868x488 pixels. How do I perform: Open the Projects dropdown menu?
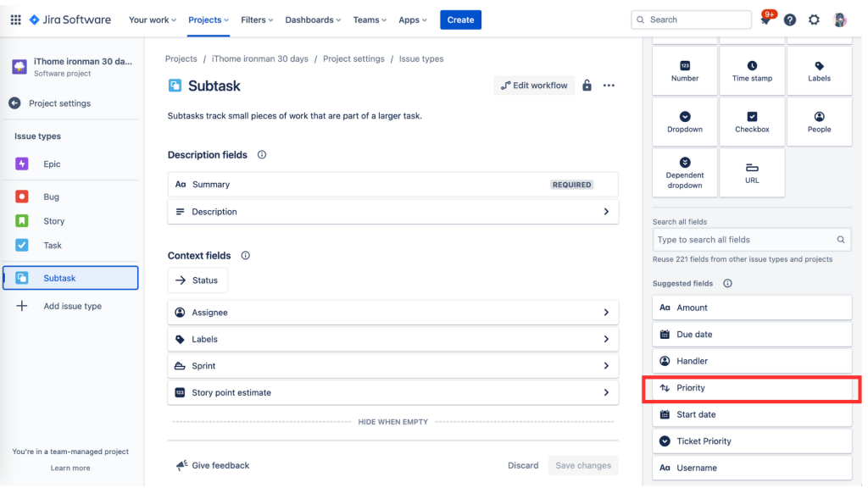tap(209, 20)
